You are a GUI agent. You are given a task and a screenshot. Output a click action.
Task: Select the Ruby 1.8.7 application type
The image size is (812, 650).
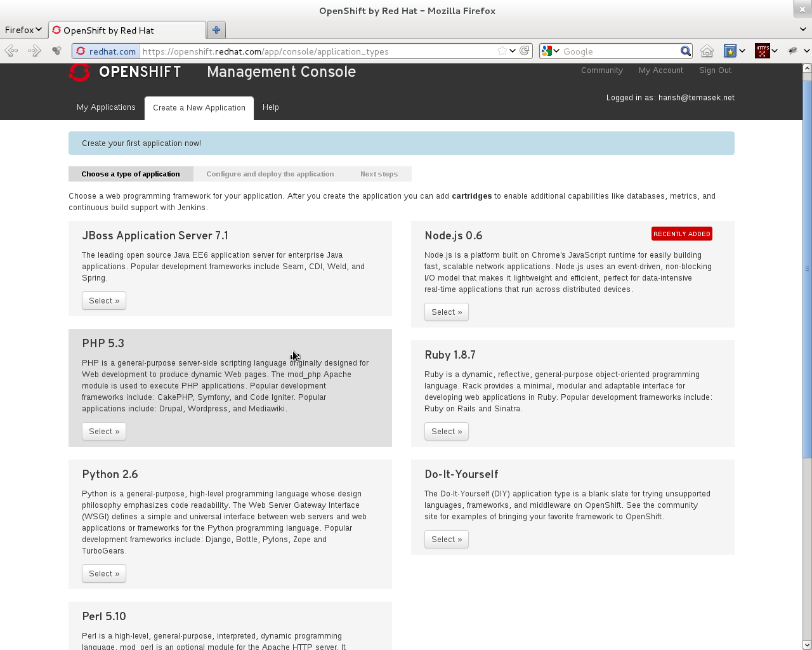coord(447,432)
